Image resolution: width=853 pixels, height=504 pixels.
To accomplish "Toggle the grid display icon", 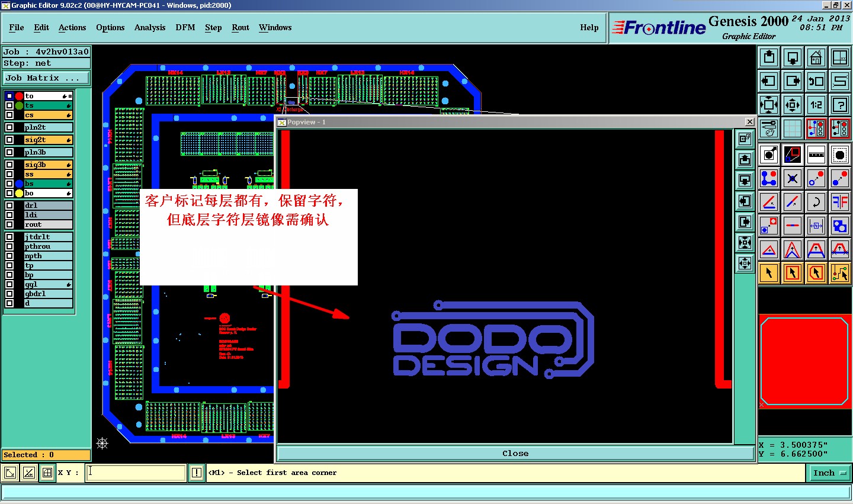I will click(x=793, y=129).
